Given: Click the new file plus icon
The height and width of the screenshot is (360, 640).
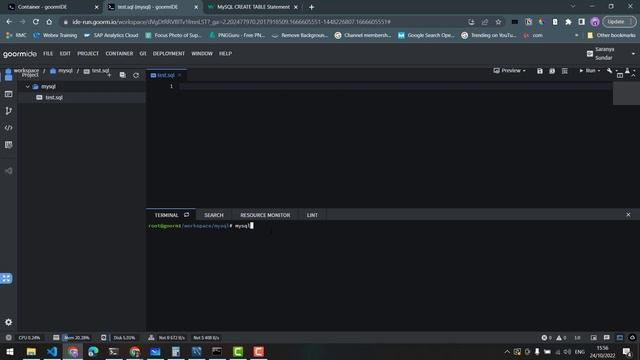Looking at the screenshot, I should tap(109, 75).
